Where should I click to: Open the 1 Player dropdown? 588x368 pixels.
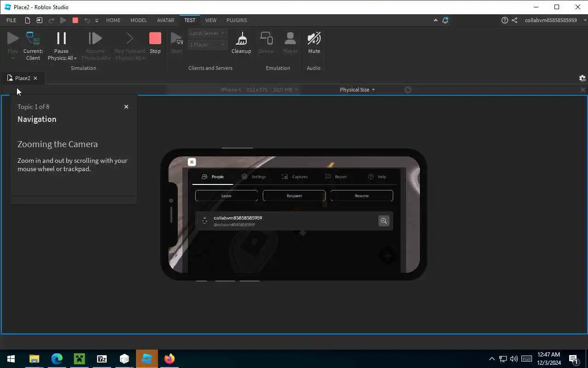click(x=207, y=45)
